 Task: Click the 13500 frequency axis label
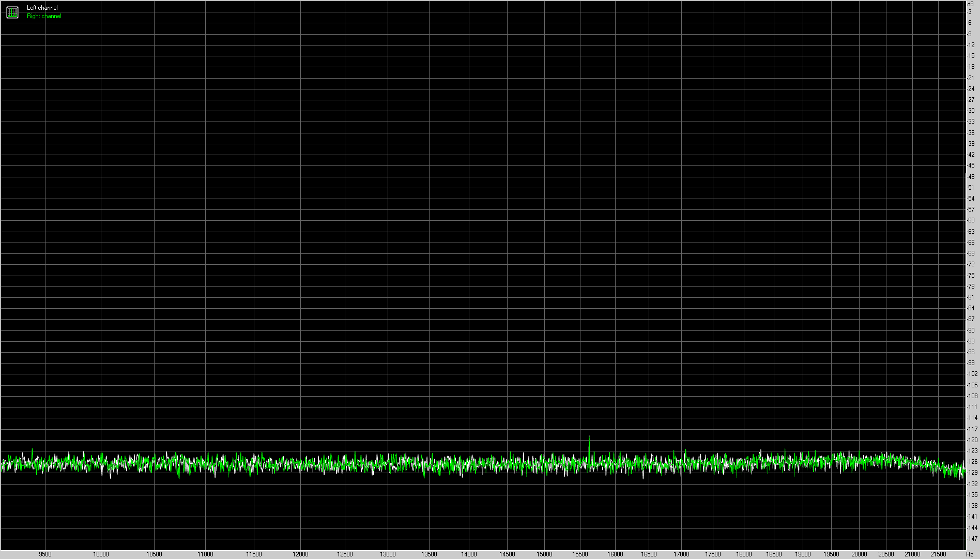pos(429,554)
